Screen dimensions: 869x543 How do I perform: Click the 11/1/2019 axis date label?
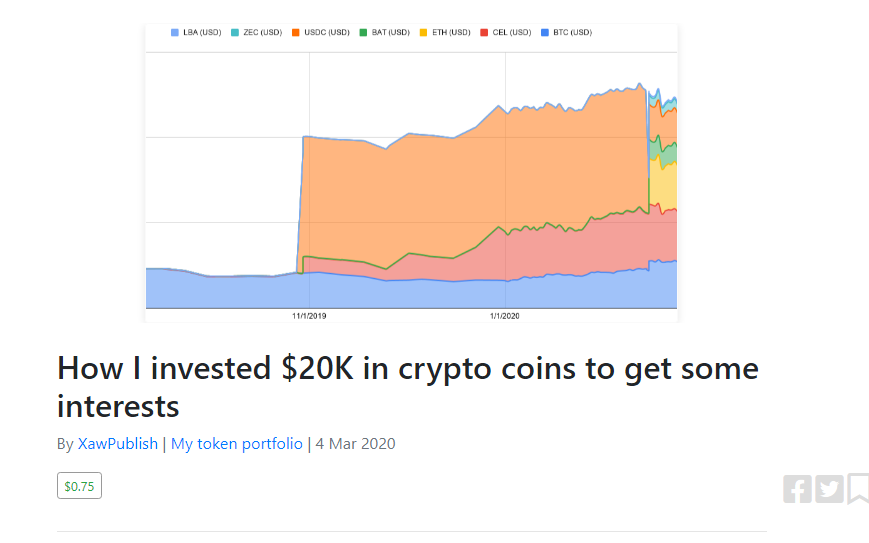pyautogui.click(x=309, y=316)
